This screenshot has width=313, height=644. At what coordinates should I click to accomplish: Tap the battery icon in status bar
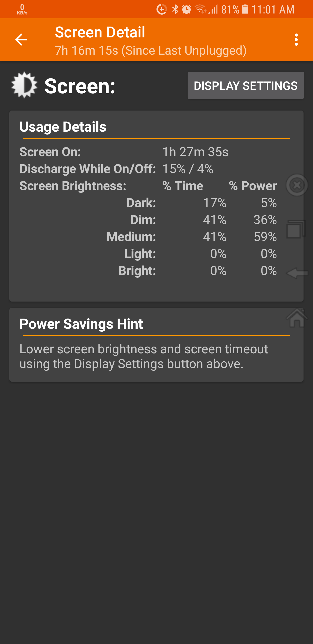[x=245, y=10]
